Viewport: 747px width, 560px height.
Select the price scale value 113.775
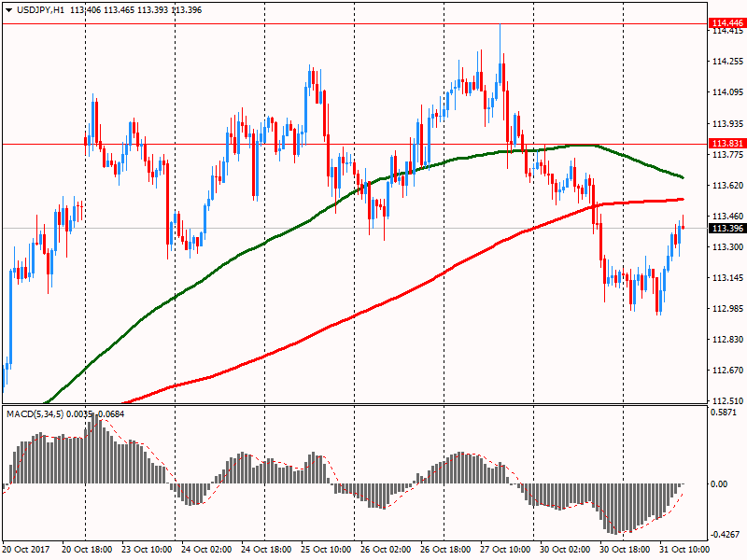point(727,154)
